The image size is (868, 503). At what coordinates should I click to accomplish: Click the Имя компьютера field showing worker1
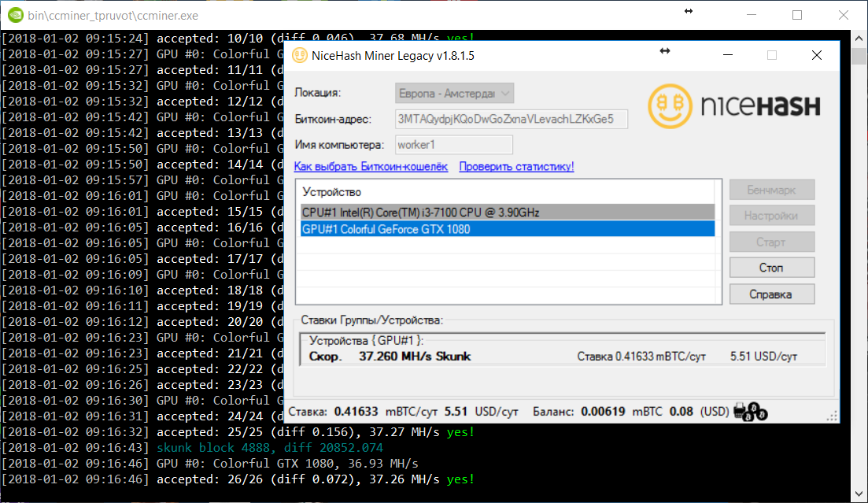tap(454, 145)
